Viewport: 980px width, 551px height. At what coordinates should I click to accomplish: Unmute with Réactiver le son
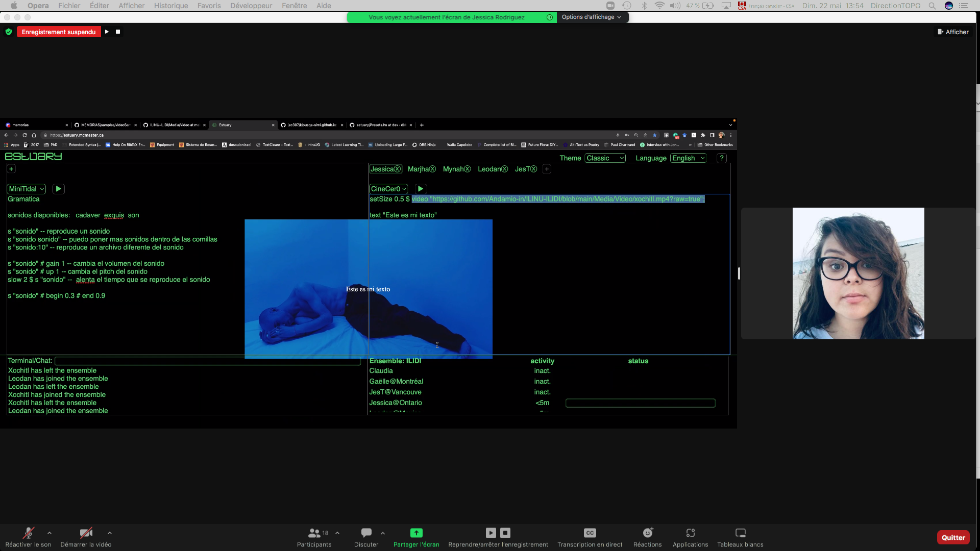tap(28, 533)
